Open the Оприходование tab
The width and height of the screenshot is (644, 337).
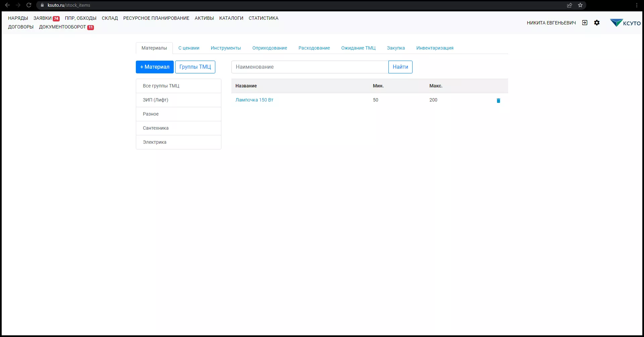[270, 48]
